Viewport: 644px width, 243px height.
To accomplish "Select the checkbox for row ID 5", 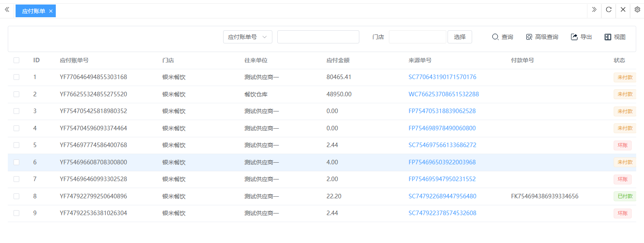I will (x=16, y=145).
